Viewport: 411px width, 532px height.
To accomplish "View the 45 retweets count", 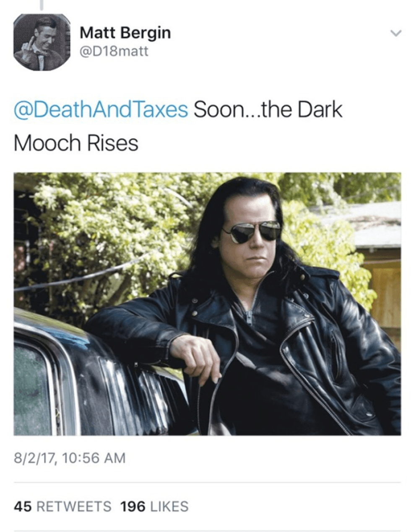I will tap(23, 506).
